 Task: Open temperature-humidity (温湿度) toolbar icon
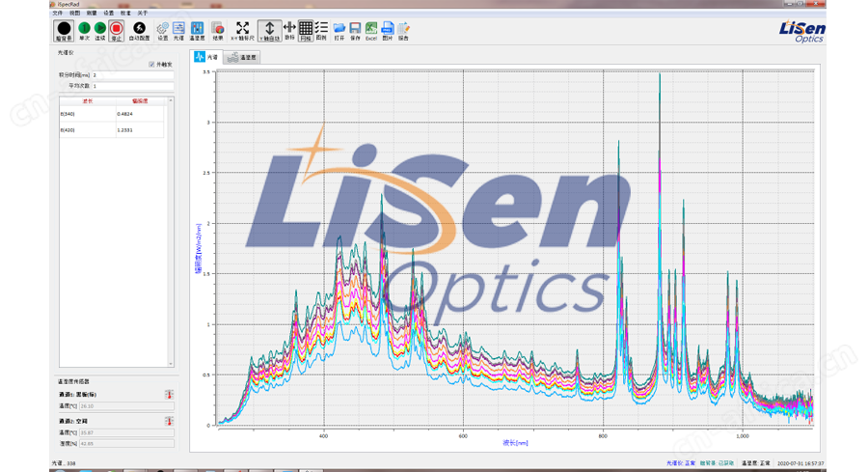pos(197,31)
